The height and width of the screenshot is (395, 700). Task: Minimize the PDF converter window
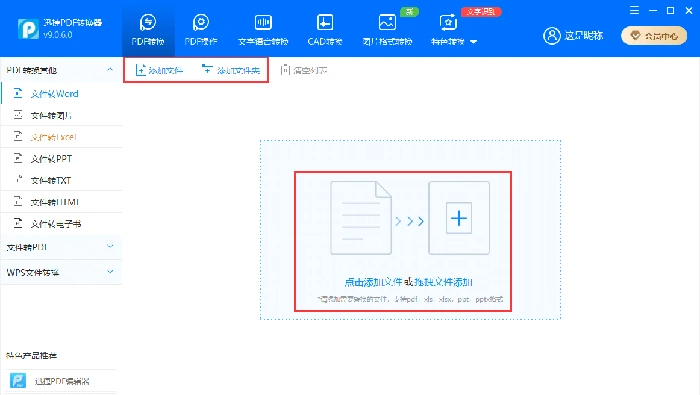(653, 10)
